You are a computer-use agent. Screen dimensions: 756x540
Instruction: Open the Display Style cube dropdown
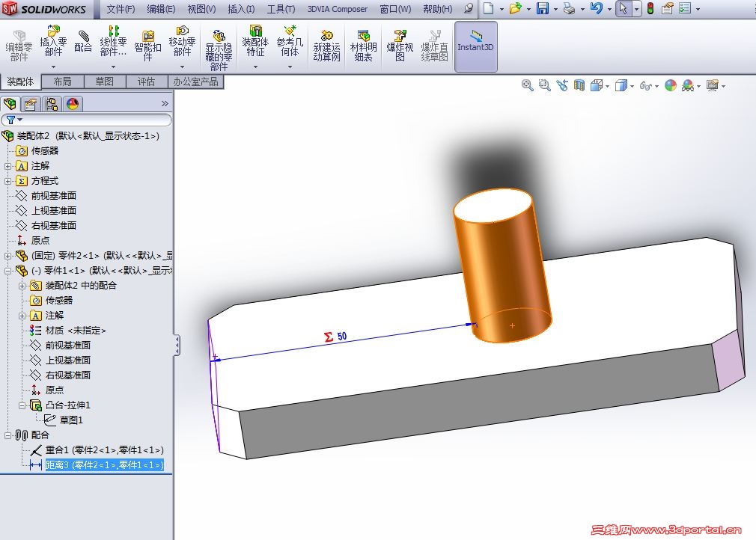(632, 87)
